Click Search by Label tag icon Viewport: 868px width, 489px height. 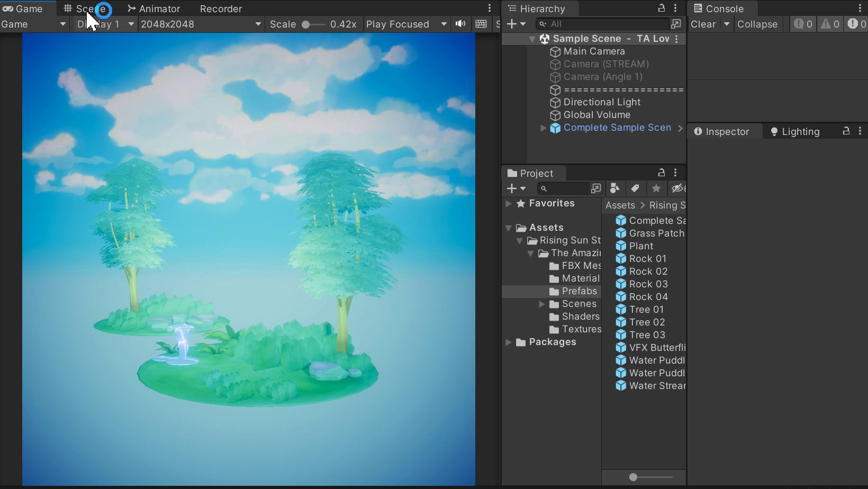[635, 188]
